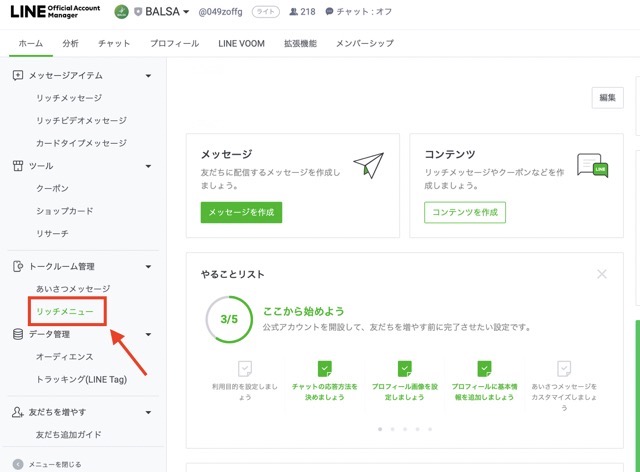Click the コンテンツ card chat icon
This screenshot has width=640, height=472.
pyautogui.click(x=592, y=165)
